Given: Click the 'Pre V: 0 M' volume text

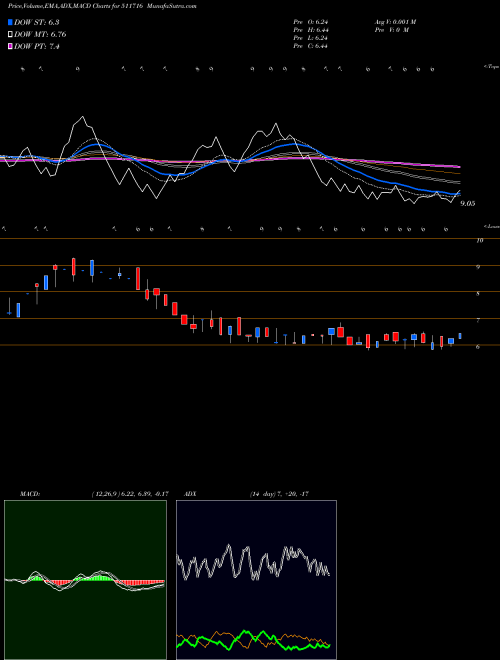Looking at the screenshot, I should pyautogui.click(x=391, y=30).
